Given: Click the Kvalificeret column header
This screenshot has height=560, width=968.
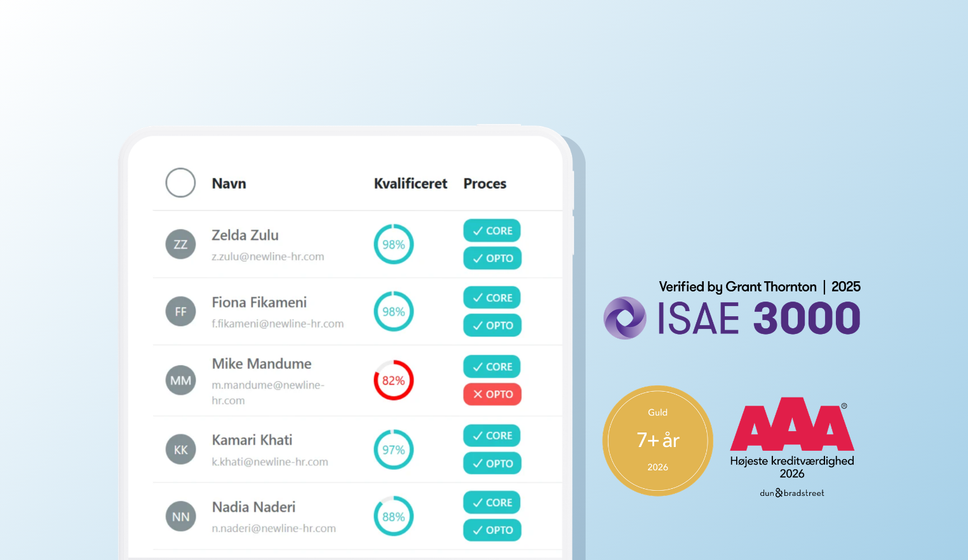Looking at the screenshot, I should click(x=410, y=183).
